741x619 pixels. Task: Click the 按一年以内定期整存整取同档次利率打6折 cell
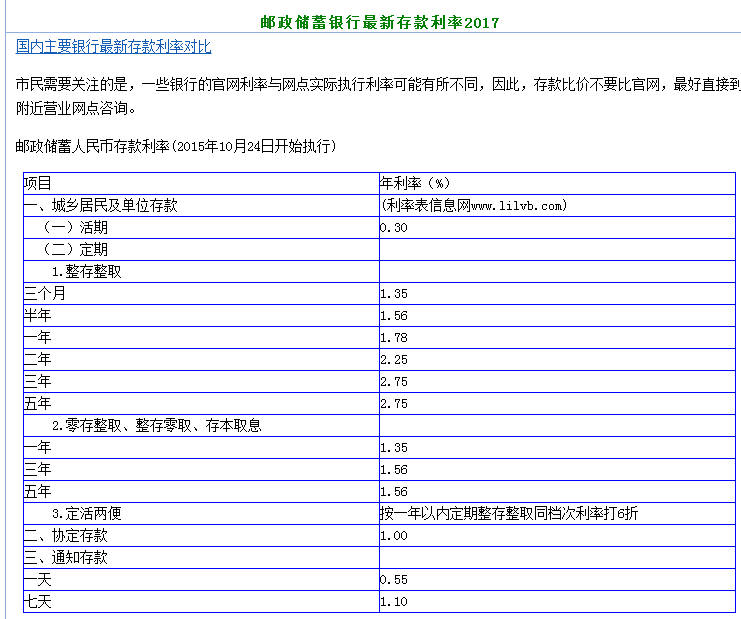(x=558, y=514)
